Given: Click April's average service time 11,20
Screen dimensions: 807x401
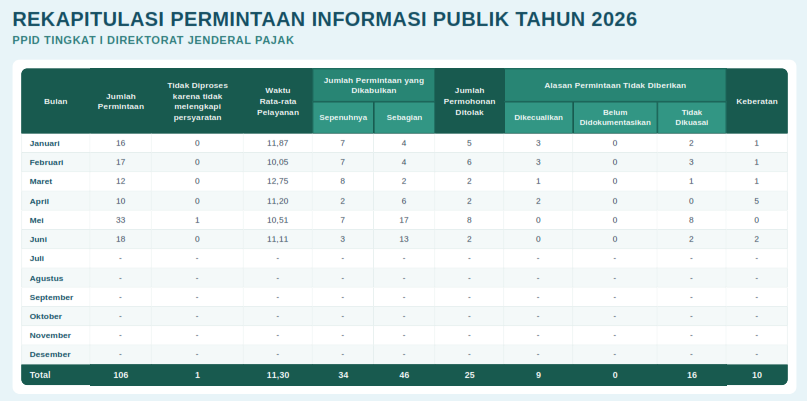Looking at the screenshot, I should click(278, 201).
